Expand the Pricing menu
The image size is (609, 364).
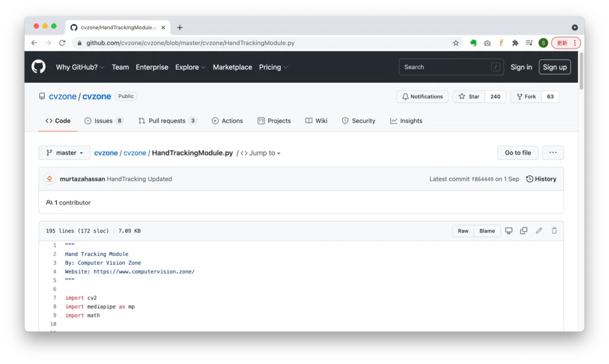tap(274, 67)
